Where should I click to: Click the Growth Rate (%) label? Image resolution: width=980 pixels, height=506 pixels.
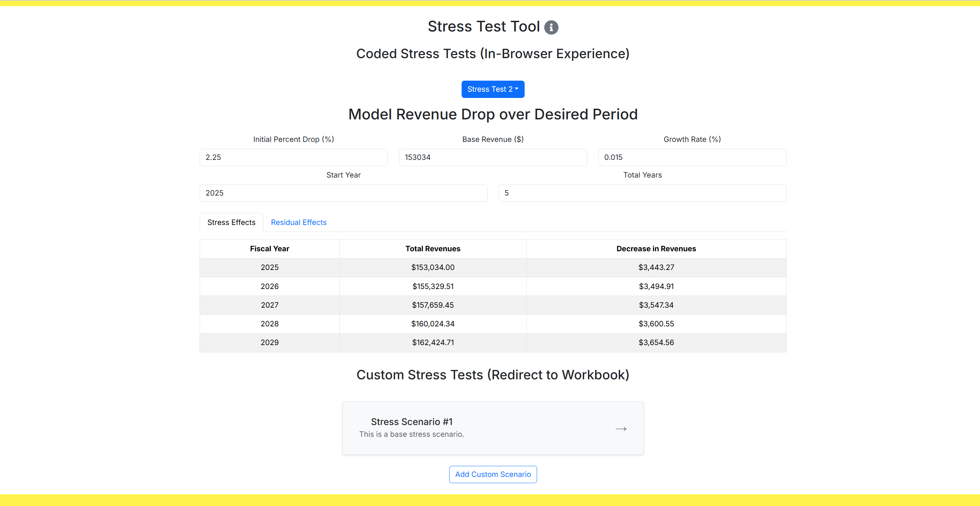pyautogui.click(x=692, y=139)
